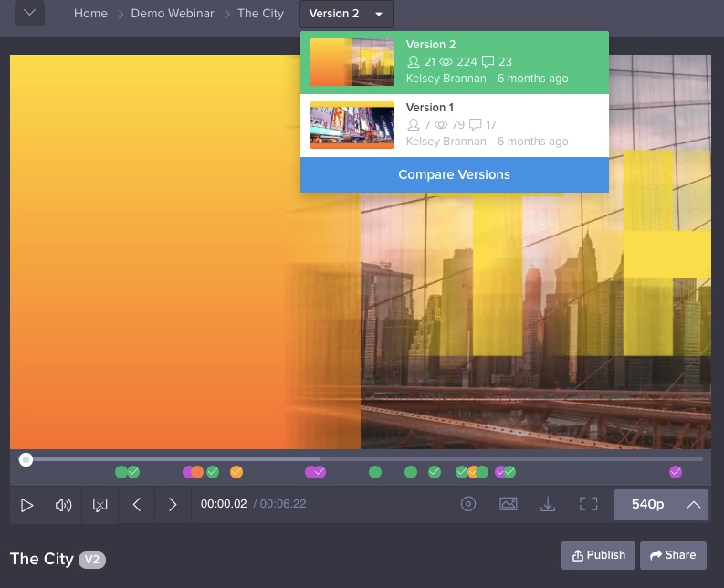
Task: Click the V2 version badge
Action: point(92,560)
